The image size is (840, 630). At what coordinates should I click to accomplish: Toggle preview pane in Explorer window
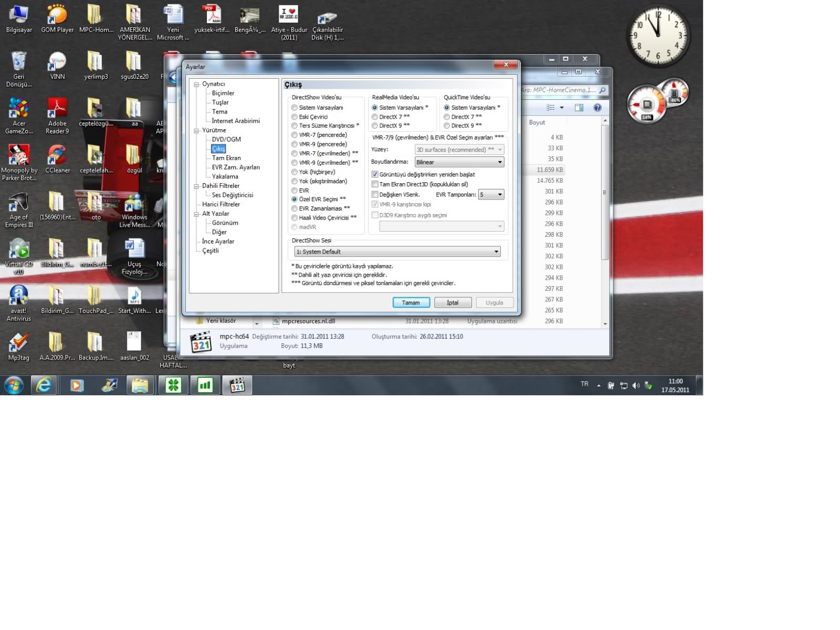tap(579, 108)
